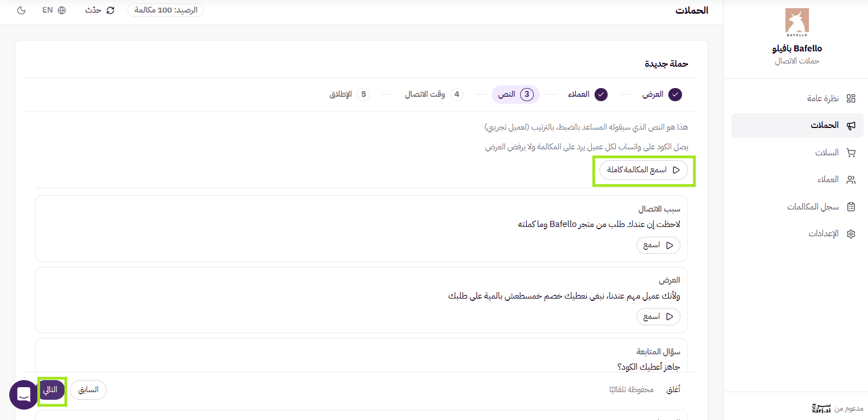Click أغلق to close the wizard
868x420 pixels.
[x=673, y=390]
